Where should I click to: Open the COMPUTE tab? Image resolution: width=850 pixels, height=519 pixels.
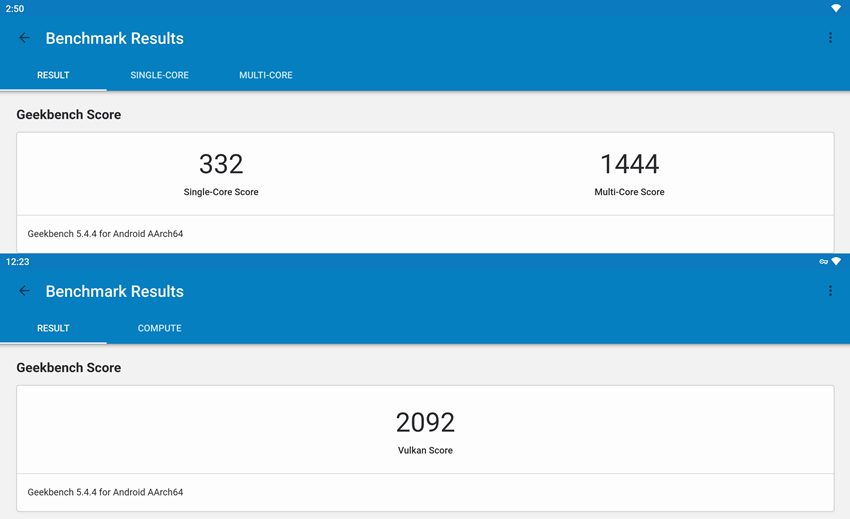(x=159, y=329)
